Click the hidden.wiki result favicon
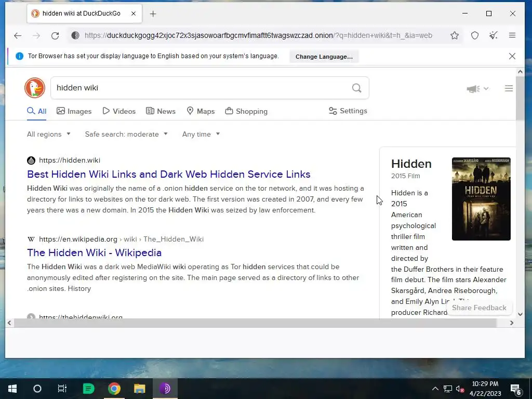Image resolution: width=532 pixels, height=399 pixels. (31, 161)
